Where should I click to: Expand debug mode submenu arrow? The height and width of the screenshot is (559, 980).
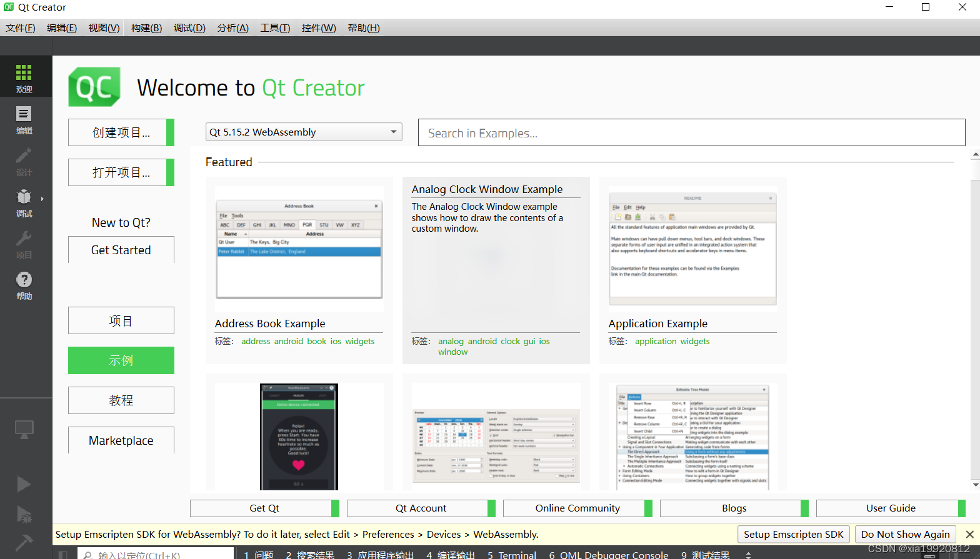coord(42,199)
